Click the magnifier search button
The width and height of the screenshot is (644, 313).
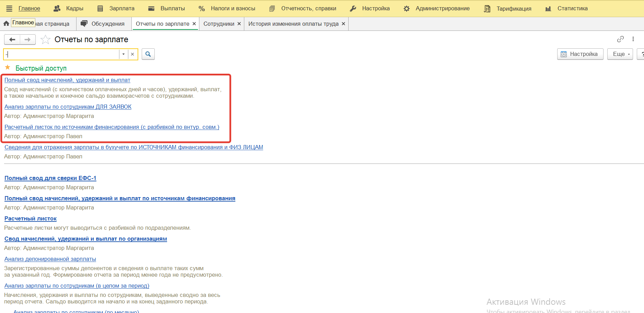click(x=148, y=54)
